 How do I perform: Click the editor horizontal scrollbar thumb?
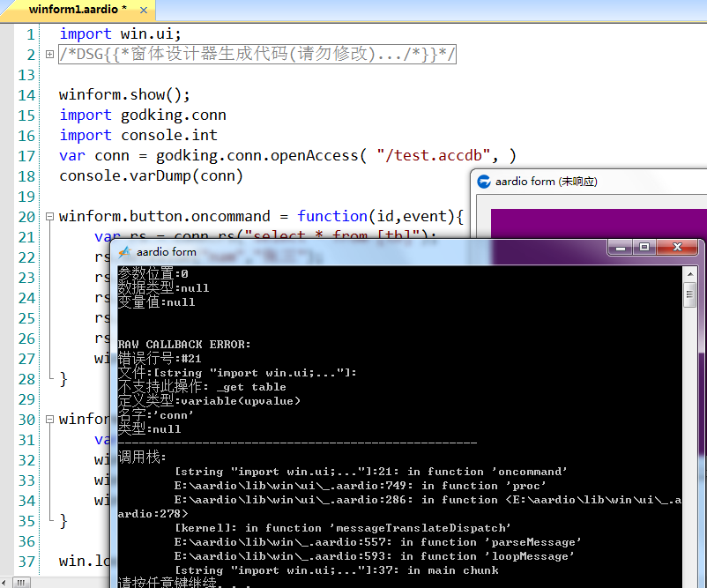click(x=21, y=583)
